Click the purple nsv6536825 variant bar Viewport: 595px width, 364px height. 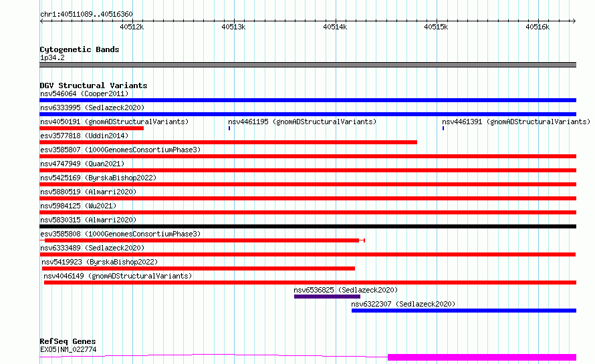327,297
